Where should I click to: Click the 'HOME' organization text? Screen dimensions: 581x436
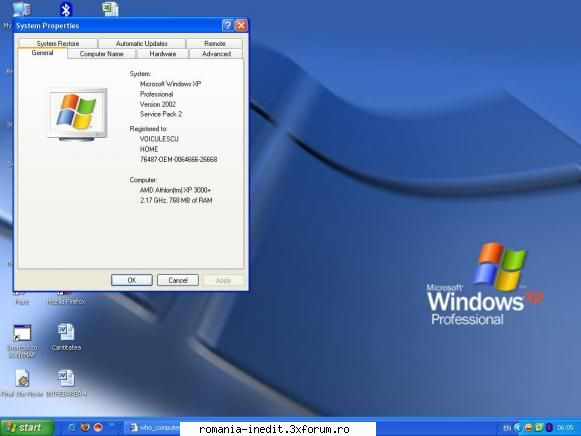pos(149,149)
